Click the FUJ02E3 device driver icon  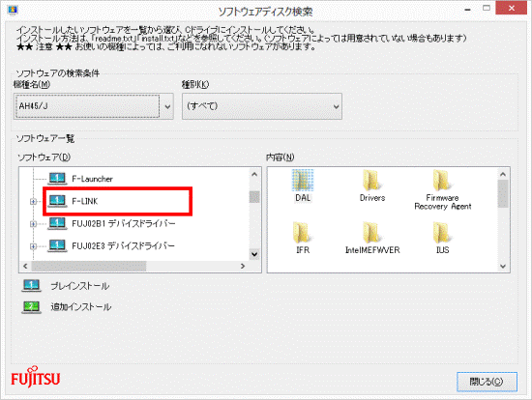(x=57, y=245)
